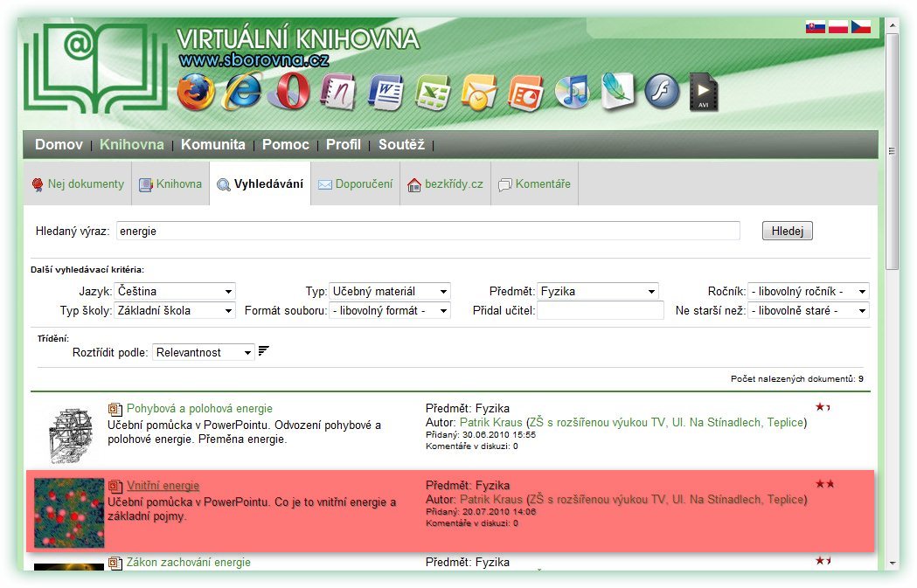The image size is (917, 588).
Task: Switch to the Nej dokumenty tab
Action: click(x=78, y=184)
